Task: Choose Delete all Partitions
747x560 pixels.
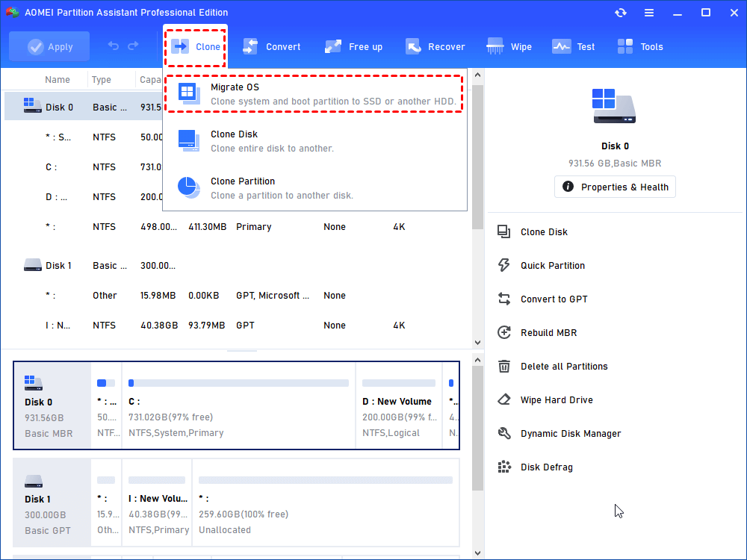Action: click(x=564, y=366)
